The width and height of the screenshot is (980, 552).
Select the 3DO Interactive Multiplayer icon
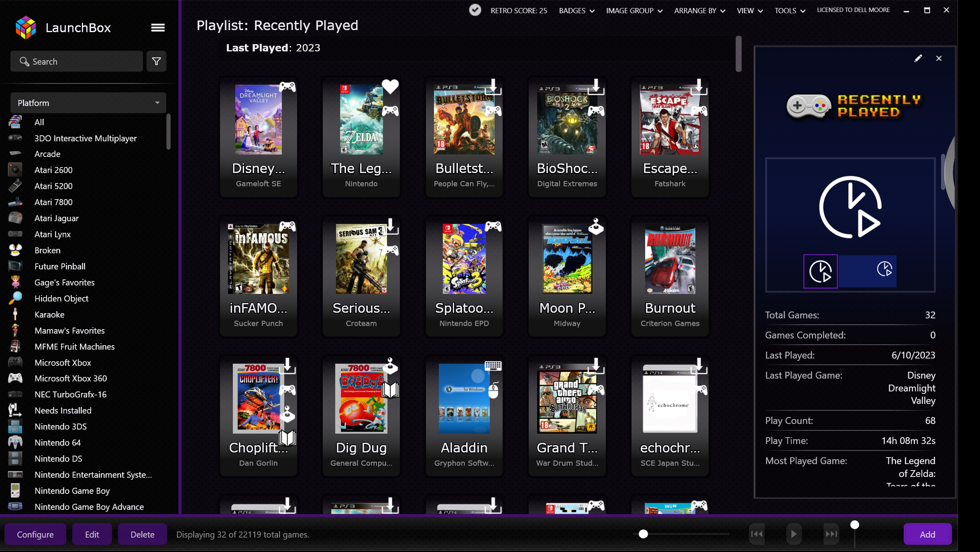point(15,138)
